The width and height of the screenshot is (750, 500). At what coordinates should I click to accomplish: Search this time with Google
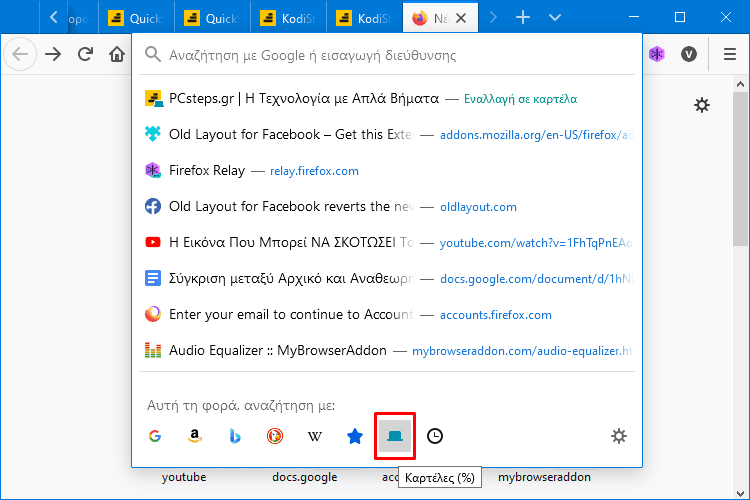tap(155, 436)
